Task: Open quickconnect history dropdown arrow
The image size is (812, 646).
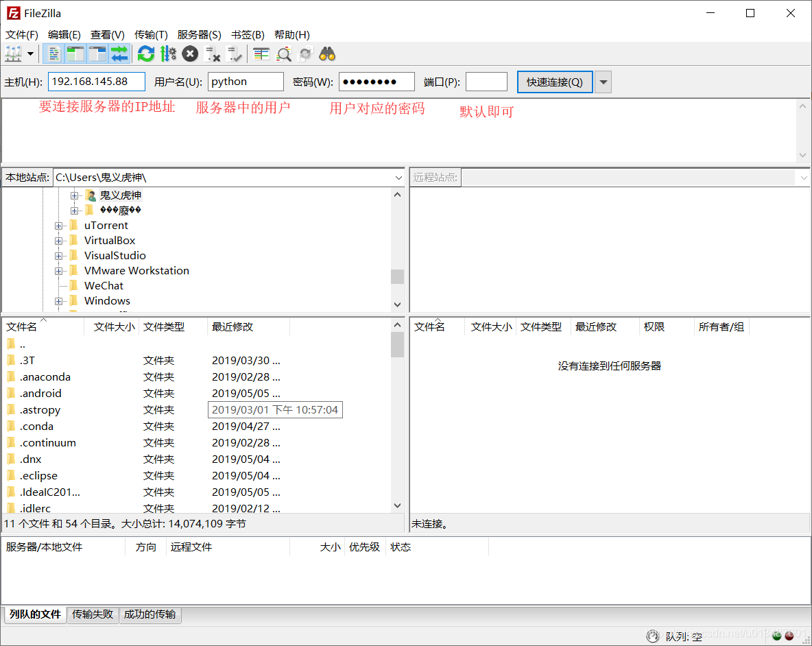Action: click(603, 82)
